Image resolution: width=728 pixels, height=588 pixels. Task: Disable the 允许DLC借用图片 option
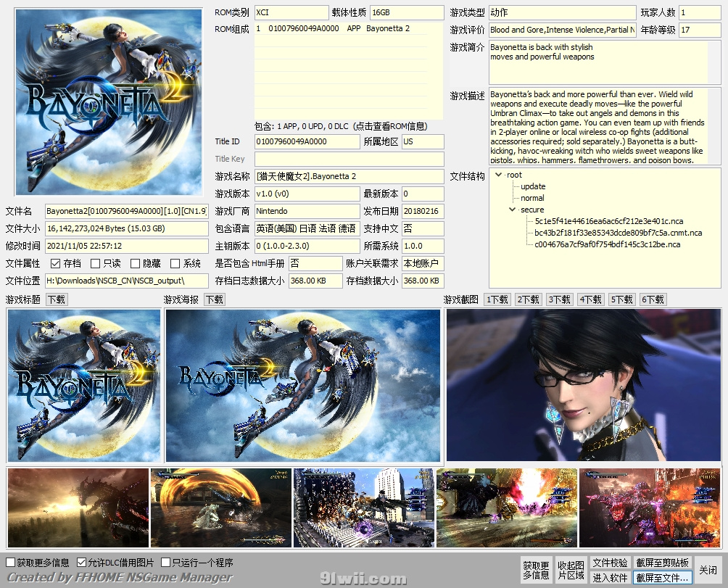pos(80,562)
